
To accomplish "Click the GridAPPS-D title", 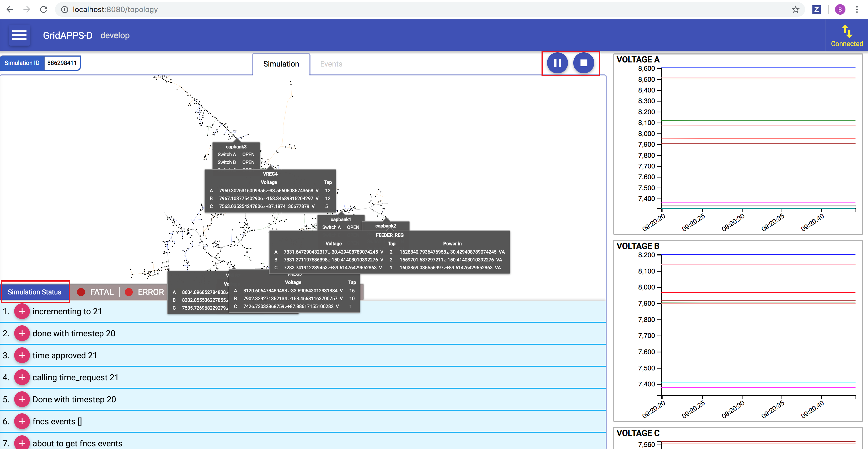I will 67,35.
